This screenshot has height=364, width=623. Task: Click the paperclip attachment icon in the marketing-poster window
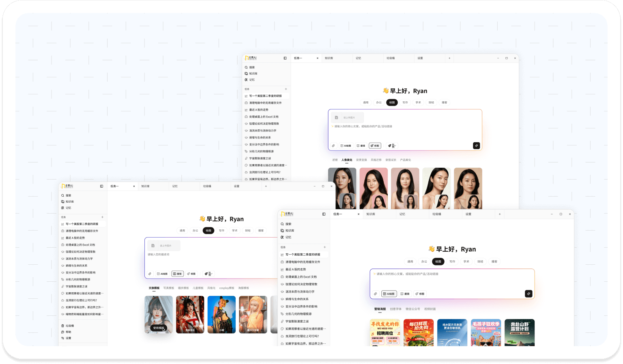pyautogui.click(x=375, y=294)
